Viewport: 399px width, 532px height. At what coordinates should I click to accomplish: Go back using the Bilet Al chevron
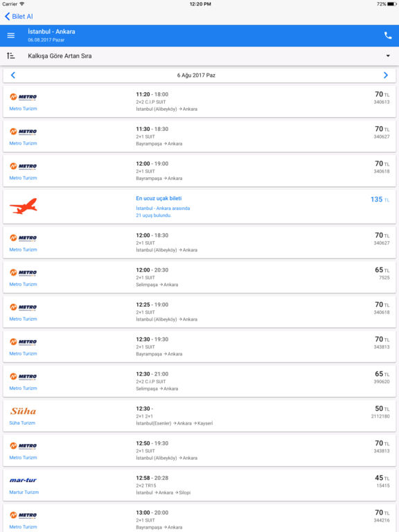(19, 17)
